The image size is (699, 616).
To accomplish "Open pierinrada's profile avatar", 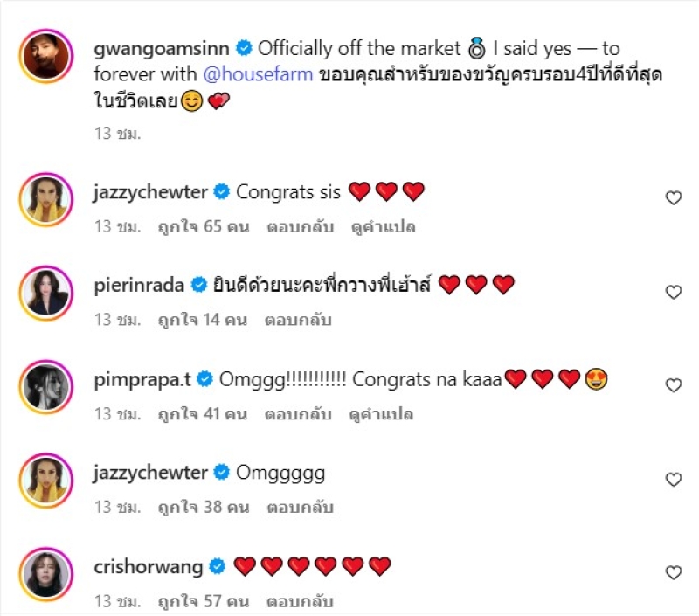I will pyautogui.click(x=45, y=293).
